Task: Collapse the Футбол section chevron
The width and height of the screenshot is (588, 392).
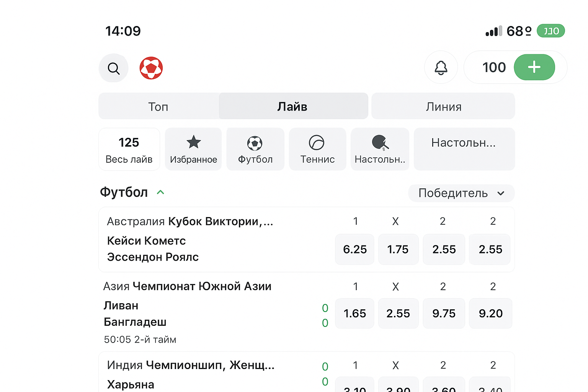Action: [x=161, y=192]
